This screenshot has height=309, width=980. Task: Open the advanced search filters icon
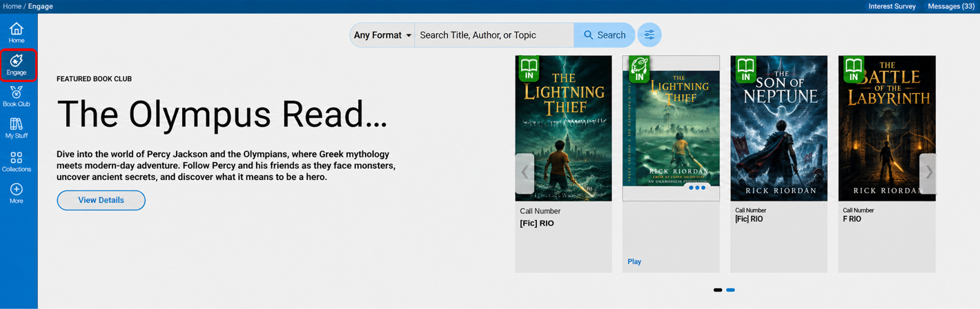click(649, 35)
